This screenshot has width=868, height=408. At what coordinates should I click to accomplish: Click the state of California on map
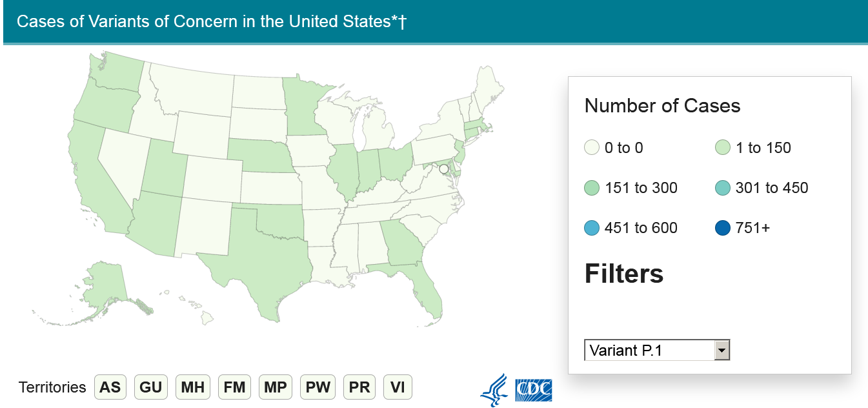[94, 181]
